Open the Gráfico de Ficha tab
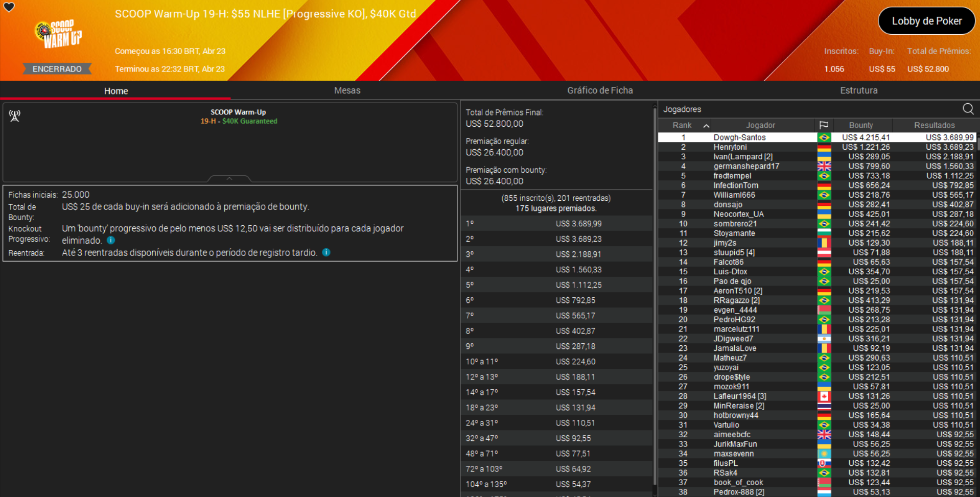This screenshot has height=497, width=980. [x=600, y=90]
